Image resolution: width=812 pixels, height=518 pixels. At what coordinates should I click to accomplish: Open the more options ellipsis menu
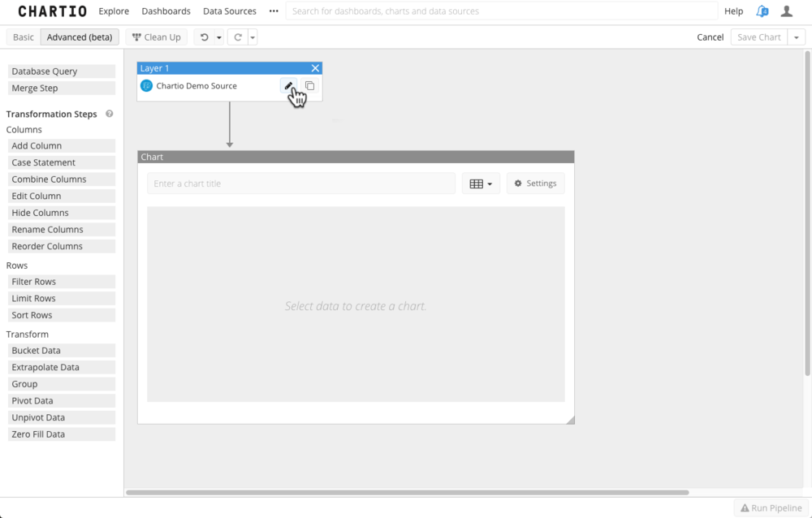coord(274,11)
